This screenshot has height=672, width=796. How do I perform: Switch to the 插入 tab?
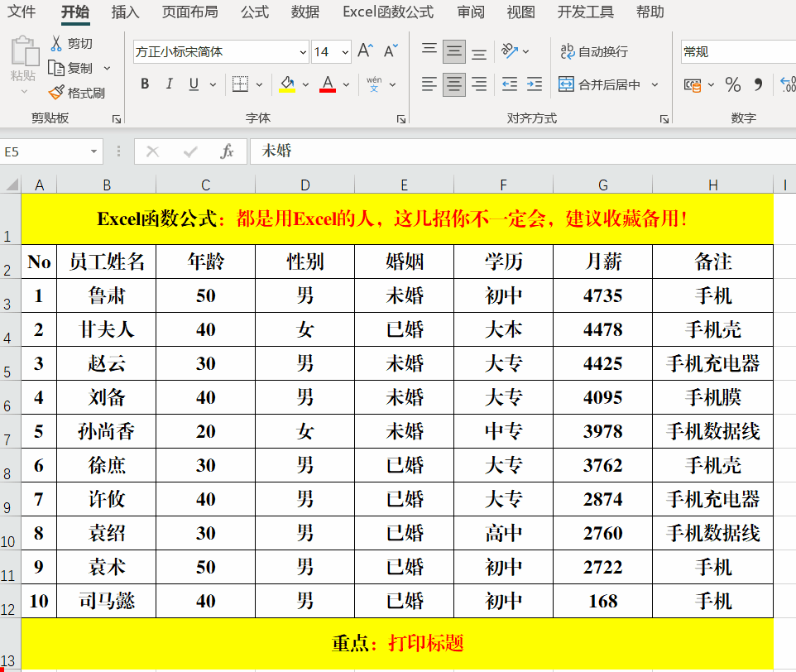click(x=126, y=12)
